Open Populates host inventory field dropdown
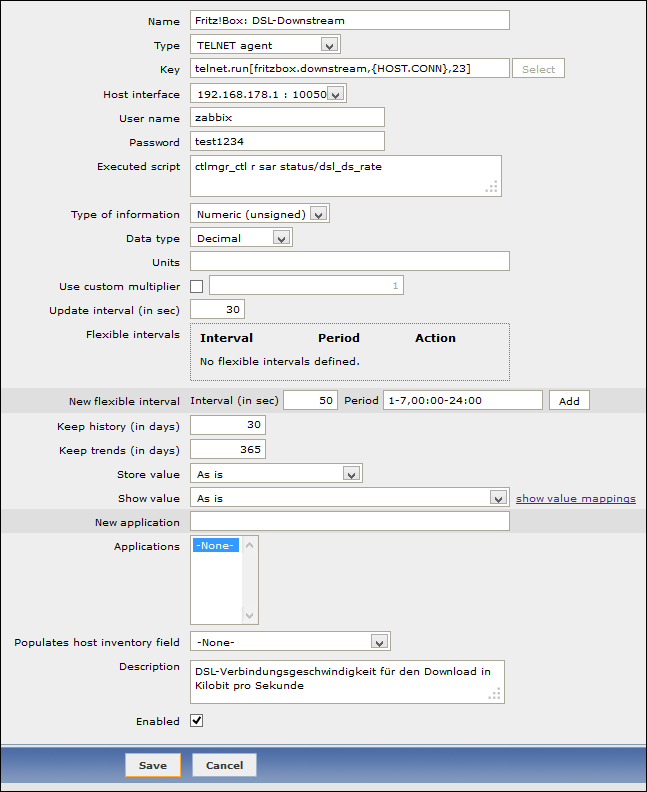 point(289,642)
